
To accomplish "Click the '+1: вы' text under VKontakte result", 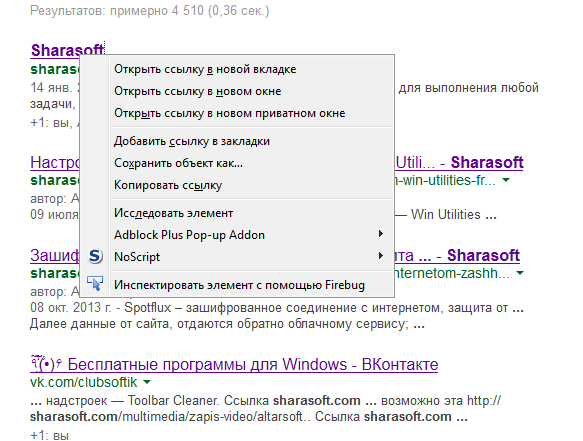I will (49, 435).
